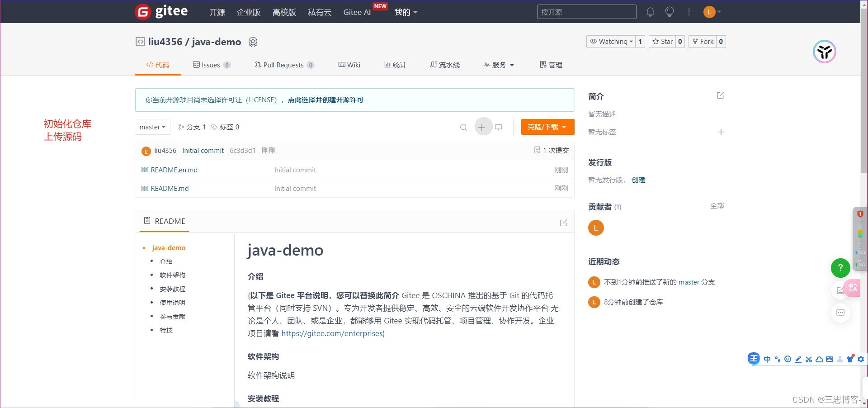Image resolution: width=868 pixels, height=408 pixels.
Task: Click 私有云 in the top navigation
Action: coord(319,12)
